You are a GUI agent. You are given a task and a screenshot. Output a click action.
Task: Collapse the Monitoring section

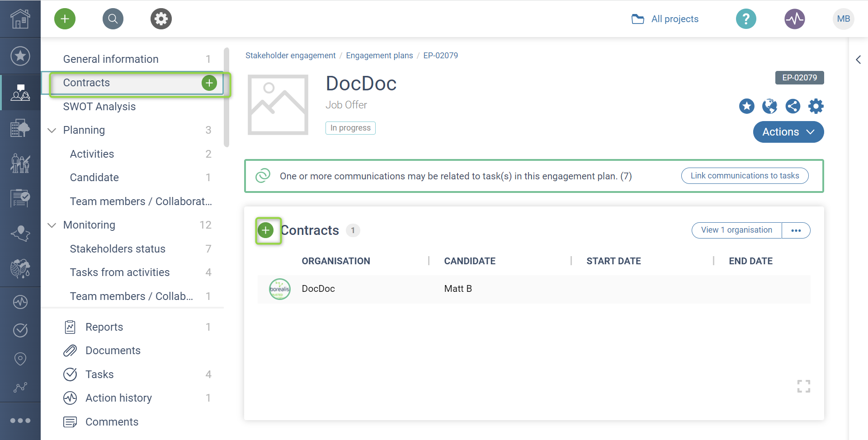coord(52,225)
